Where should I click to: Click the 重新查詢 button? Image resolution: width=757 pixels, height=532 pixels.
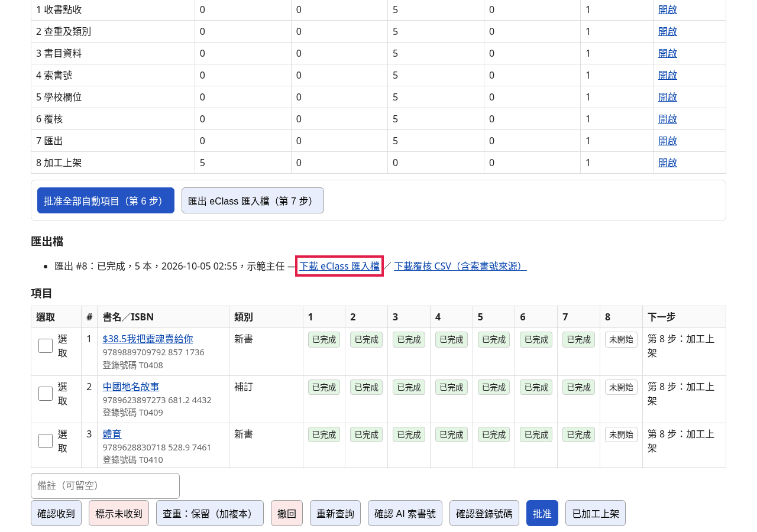point(335,513)
